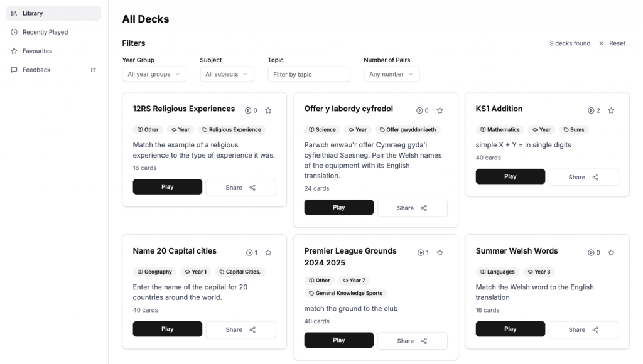The image size is (643, 364).
Task: Open the Year Group dropdown
Action: [x=154, y=74]
